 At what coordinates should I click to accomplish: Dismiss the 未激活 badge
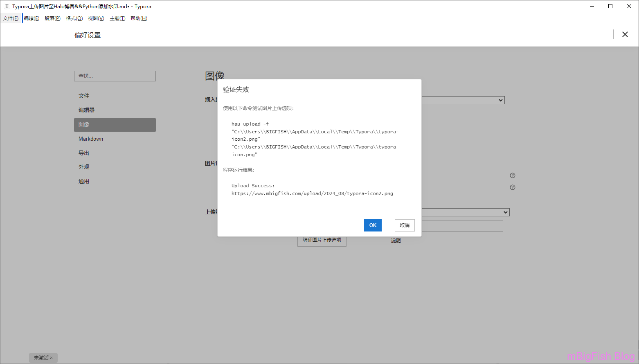click(x=52, y=358)
